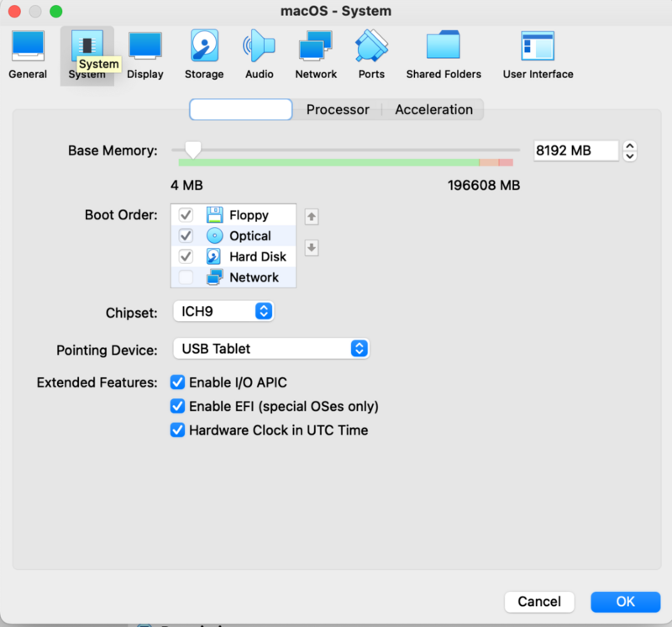Open the Network settings section
Viewport: 672px width, 627px height.
coord(316,55)
